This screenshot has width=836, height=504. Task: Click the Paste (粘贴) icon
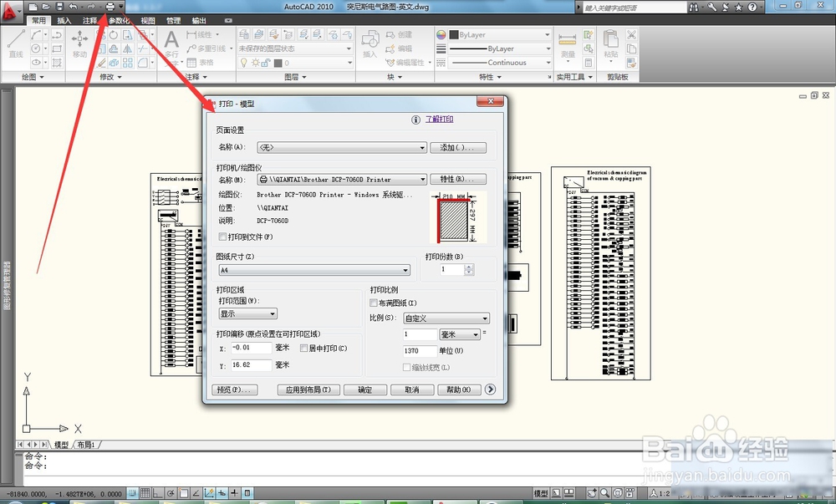click(610, 45)
